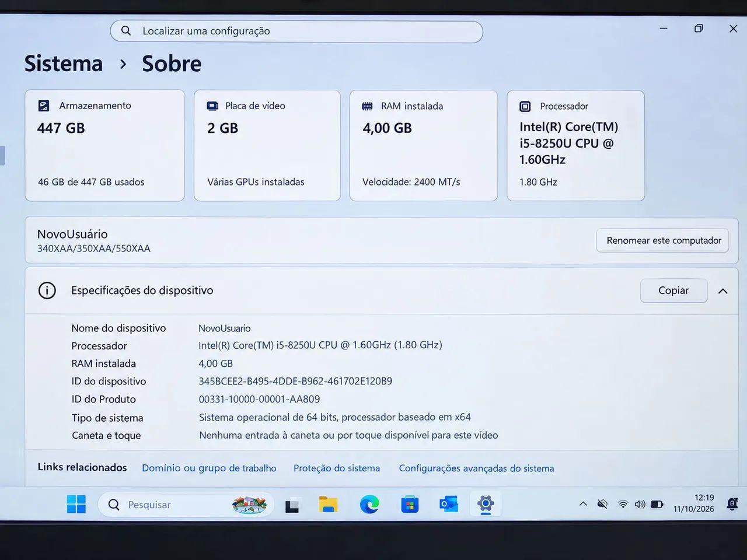Viewport: 747px width, 560px height.
Task: Click the Wi-Fi network tray icon
Action: point(623,504)
